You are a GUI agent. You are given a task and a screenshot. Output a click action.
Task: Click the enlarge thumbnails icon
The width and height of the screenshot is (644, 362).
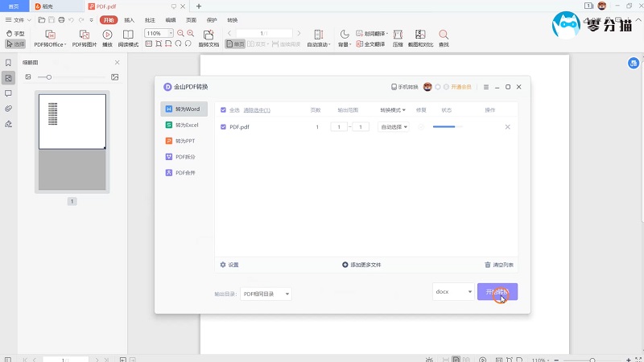[114, 77]
